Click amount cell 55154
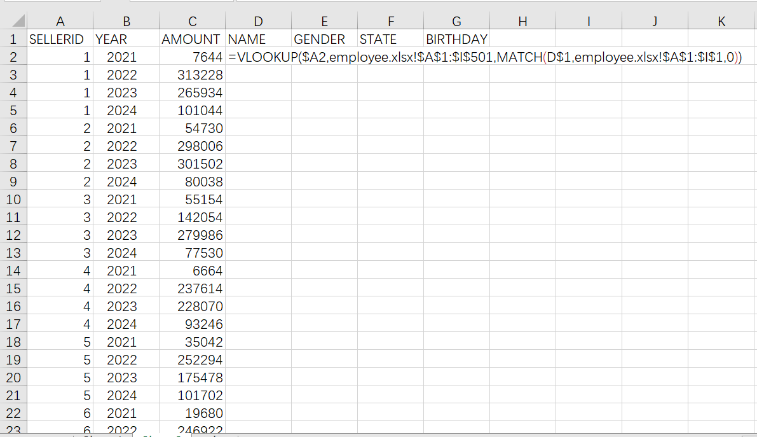The width and height of the screenshot is (757, 437). coord(192,199)
